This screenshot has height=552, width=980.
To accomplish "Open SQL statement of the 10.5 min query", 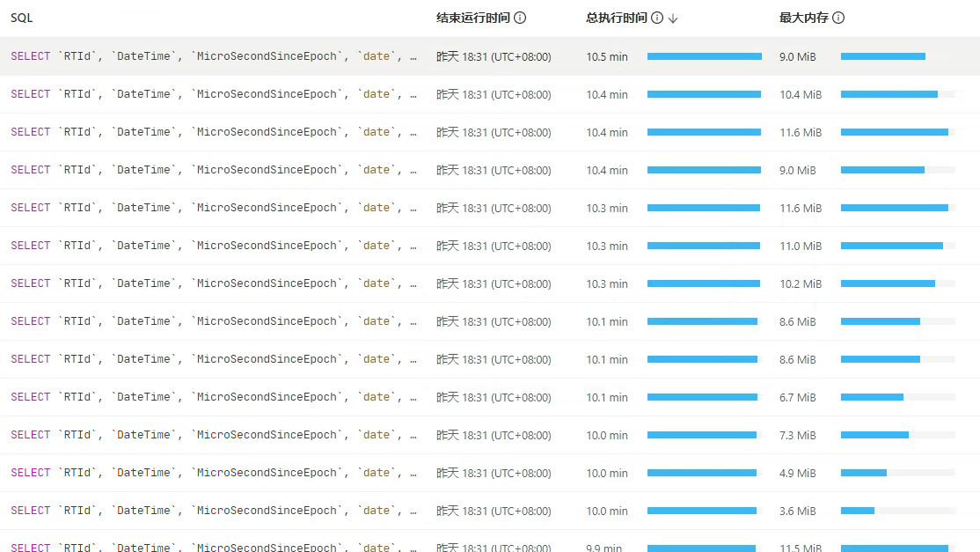I will coord(213,56).
